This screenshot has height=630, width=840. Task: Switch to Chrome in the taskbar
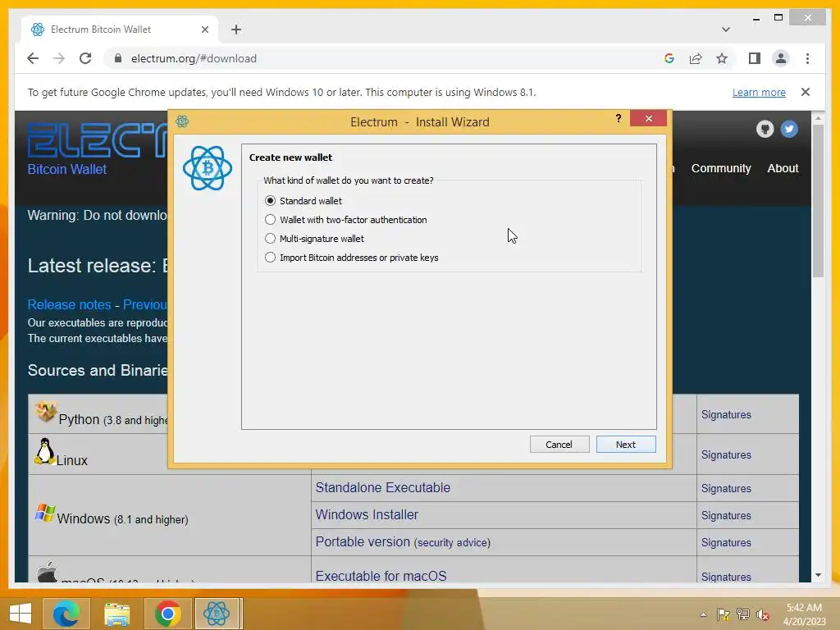(167, 614)
